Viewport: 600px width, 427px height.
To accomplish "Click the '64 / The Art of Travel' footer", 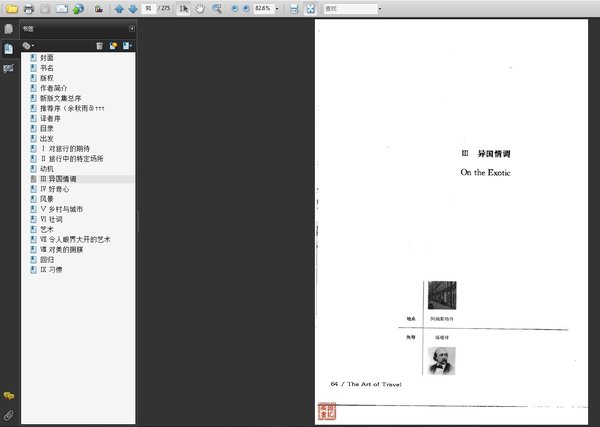I will [x=366, y=384].
